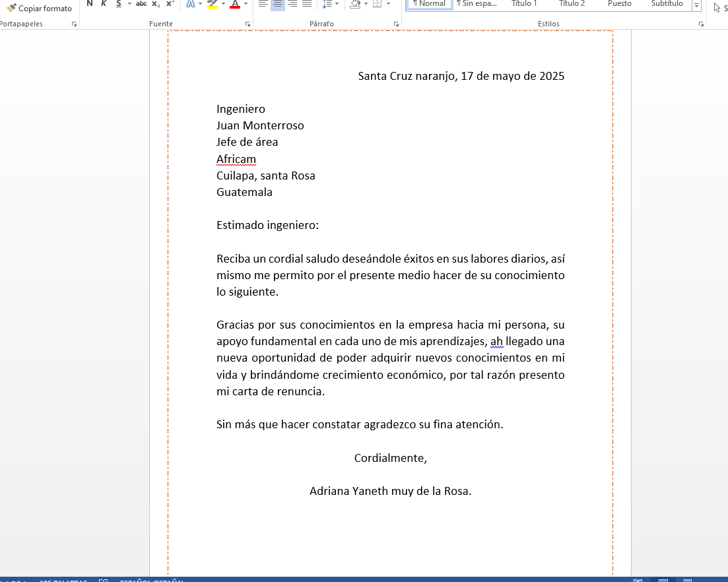Open the shading color dropdown arrow
Screen dimensions: 728x582
point(366,4)
